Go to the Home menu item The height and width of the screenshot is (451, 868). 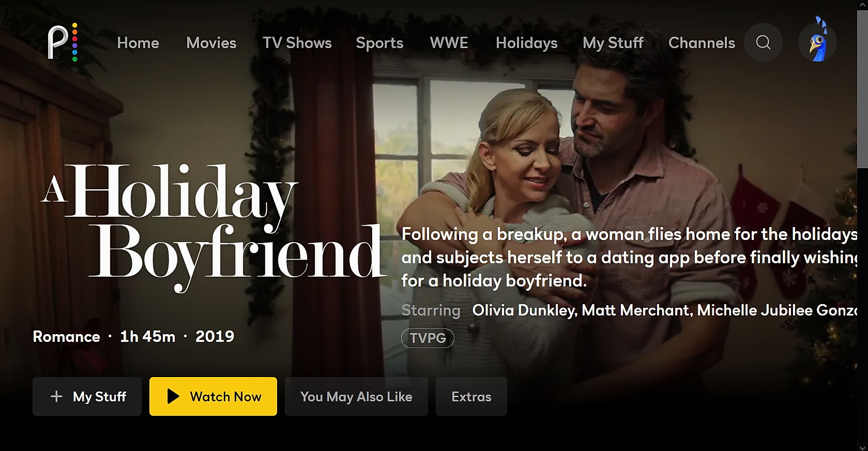tap(138, 43)
